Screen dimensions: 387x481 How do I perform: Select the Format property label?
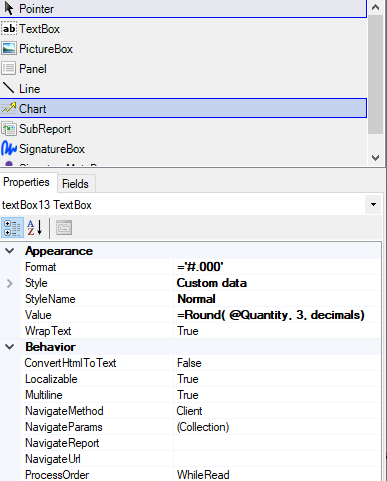(x=41, y=267)
